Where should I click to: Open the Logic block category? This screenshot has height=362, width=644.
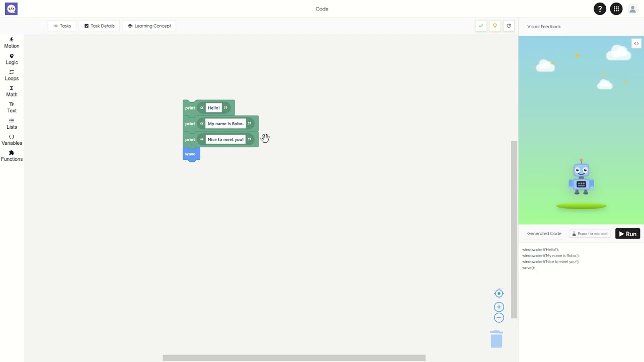[x=12, y=59]
